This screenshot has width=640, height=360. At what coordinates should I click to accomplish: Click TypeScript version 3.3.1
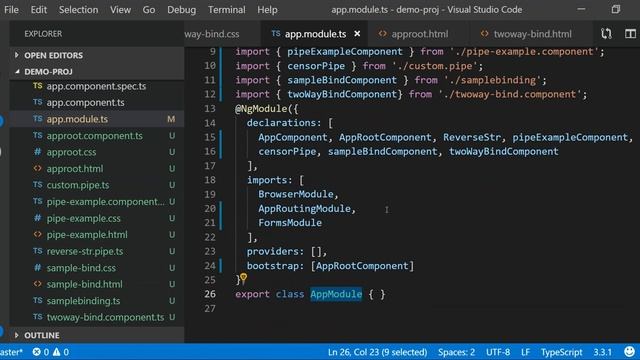click(x=602, y=352)
